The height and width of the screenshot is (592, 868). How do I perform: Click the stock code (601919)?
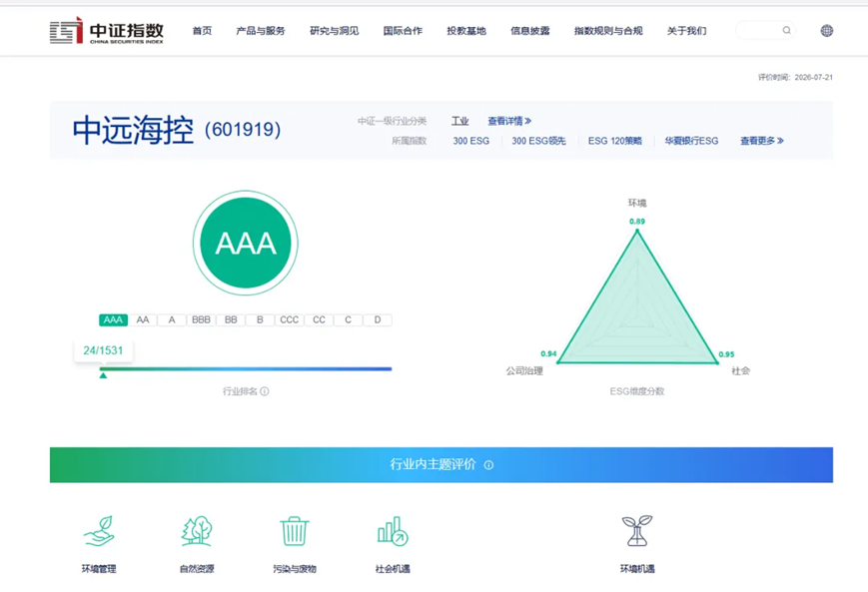tap(243, 130)
